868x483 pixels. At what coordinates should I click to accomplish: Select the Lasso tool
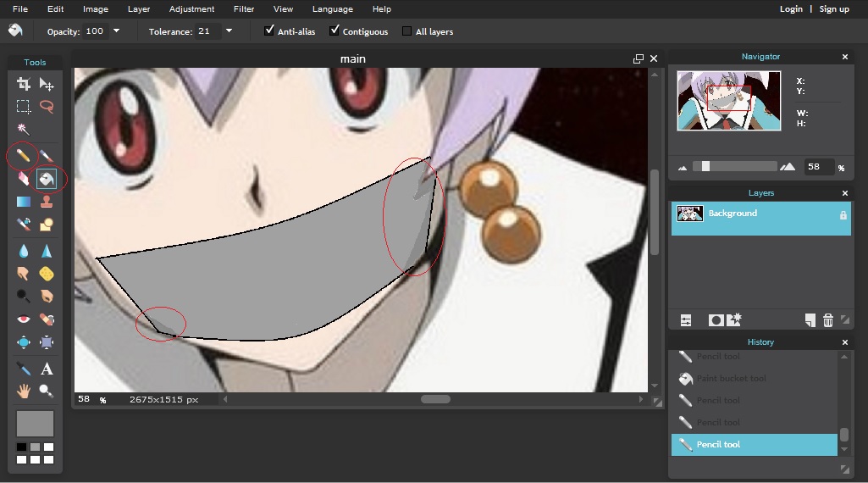click(x=47, y=107)
